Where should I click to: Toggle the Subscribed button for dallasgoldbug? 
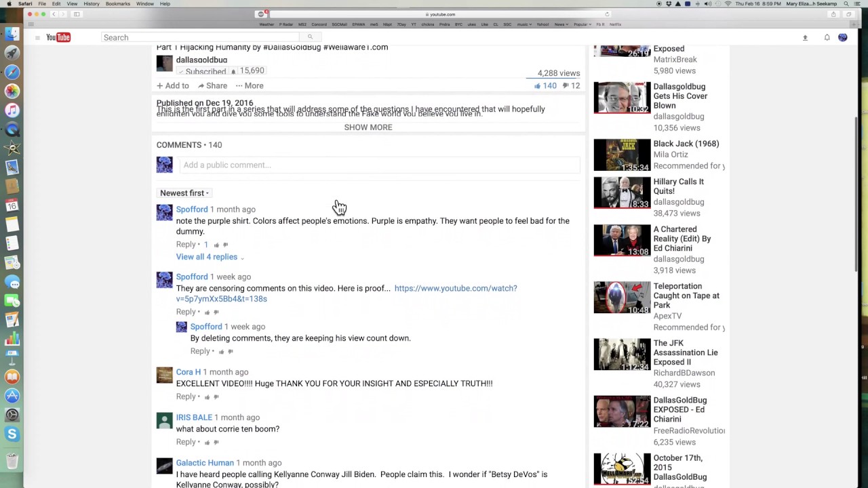[x=202, y=71]
